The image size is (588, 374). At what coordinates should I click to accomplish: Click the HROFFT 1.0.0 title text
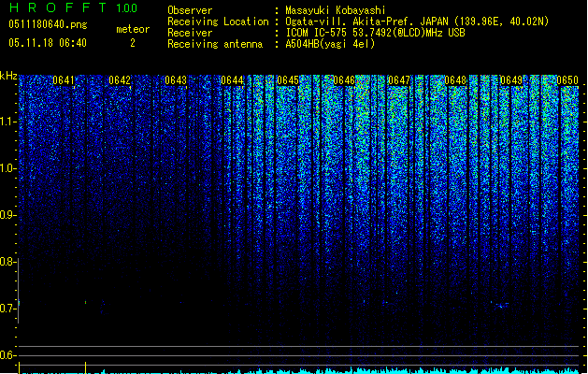pyautogui.click(x=73, y=7)
